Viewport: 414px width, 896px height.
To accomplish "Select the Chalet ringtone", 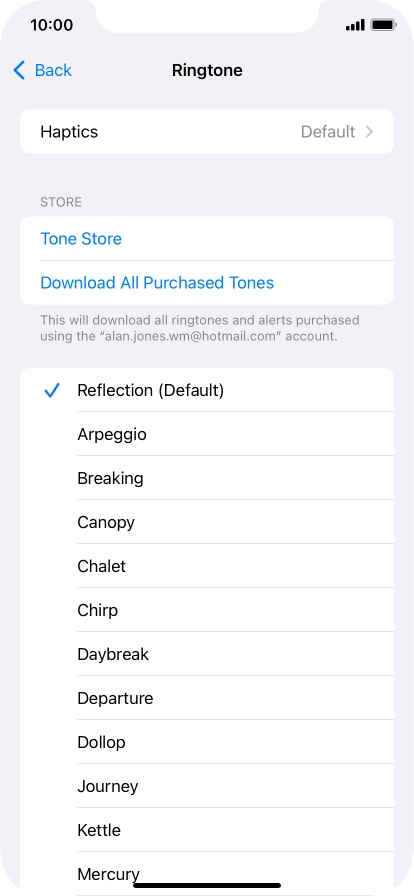I will pyautogui.click(x=207, y=566).
